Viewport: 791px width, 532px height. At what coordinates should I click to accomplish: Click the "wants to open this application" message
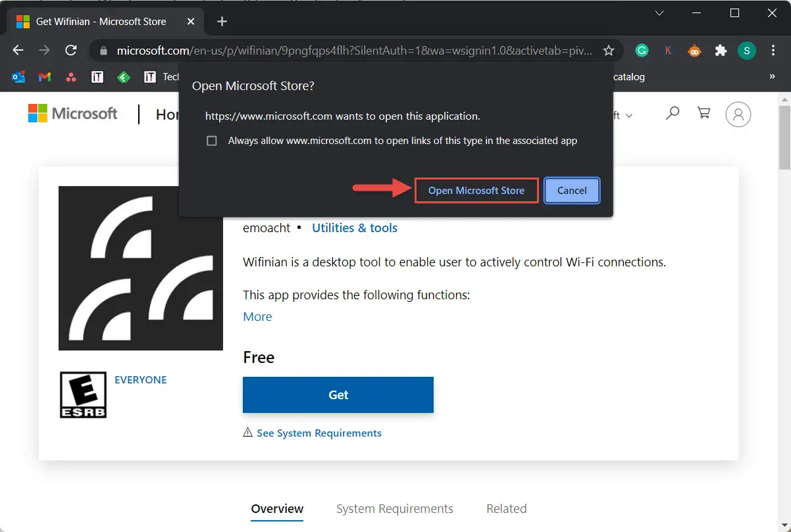coord(343,116)
